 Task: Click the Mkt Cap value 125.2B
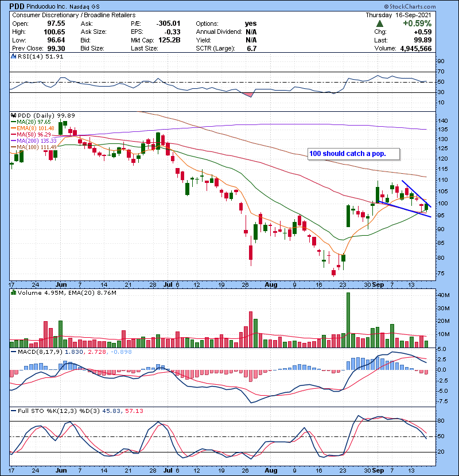tap(169, 40)
